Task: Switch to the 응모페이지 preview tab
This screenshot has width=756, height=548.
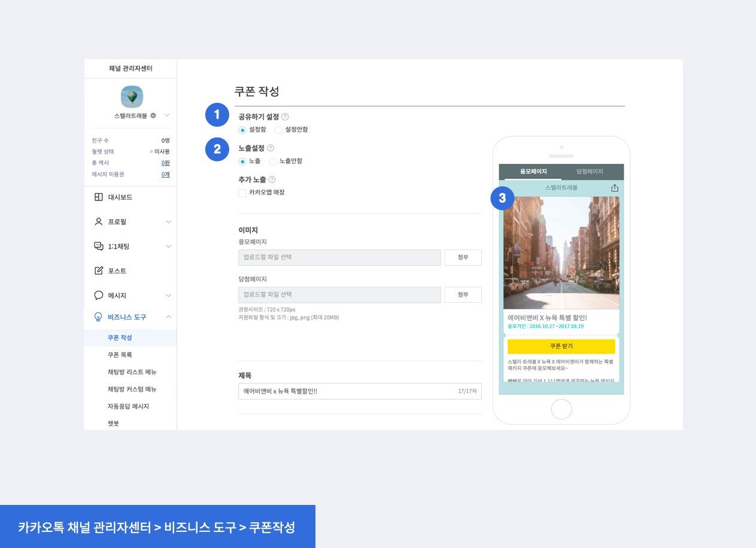Action: coord(533,172)
